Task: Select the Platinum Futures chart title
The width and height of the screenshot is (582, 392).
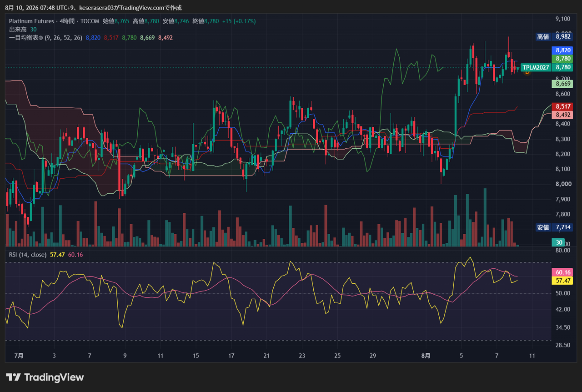Action: coord(30,21)
